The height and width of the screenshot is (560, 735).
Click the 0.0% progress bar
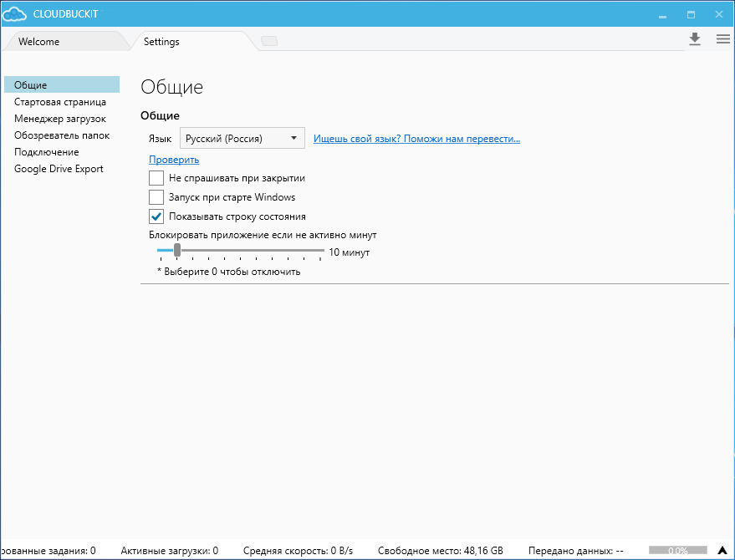click(678, 550)
